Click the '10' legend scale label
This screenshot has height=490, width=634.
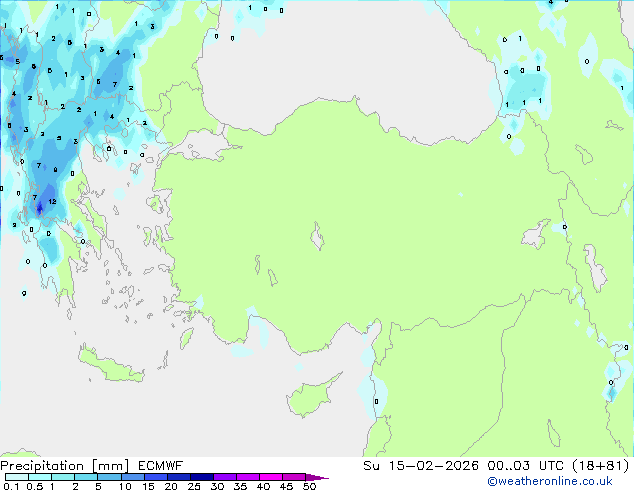(x=125, y=486)
